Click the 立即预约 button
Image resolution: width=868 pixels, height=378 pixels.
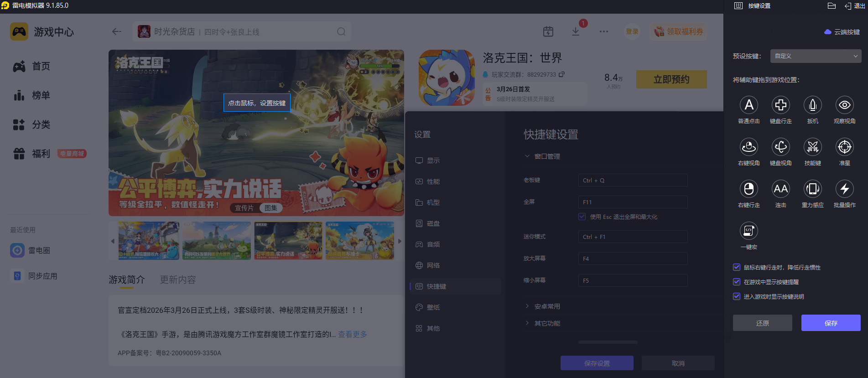coord(671,79)
